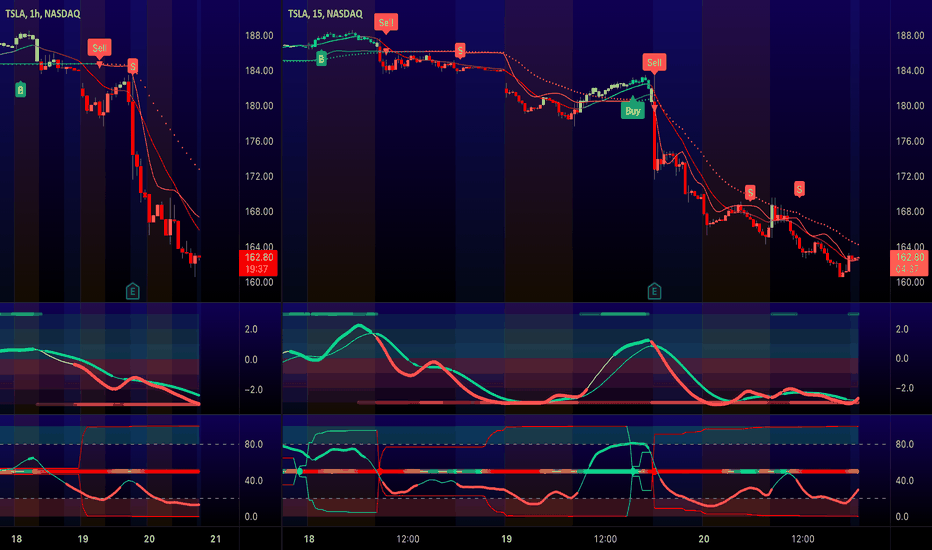932x550 pixels.
Task: Click 180.00 on the 1h chart price axis
Action: [259, 106]
